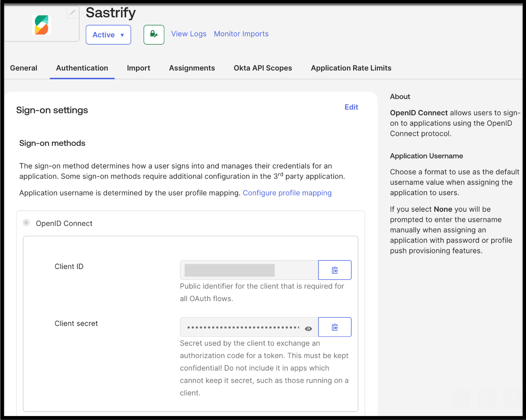Click the Sastrify application title
This screenshot has height=420, width=526.
(111, 13)
